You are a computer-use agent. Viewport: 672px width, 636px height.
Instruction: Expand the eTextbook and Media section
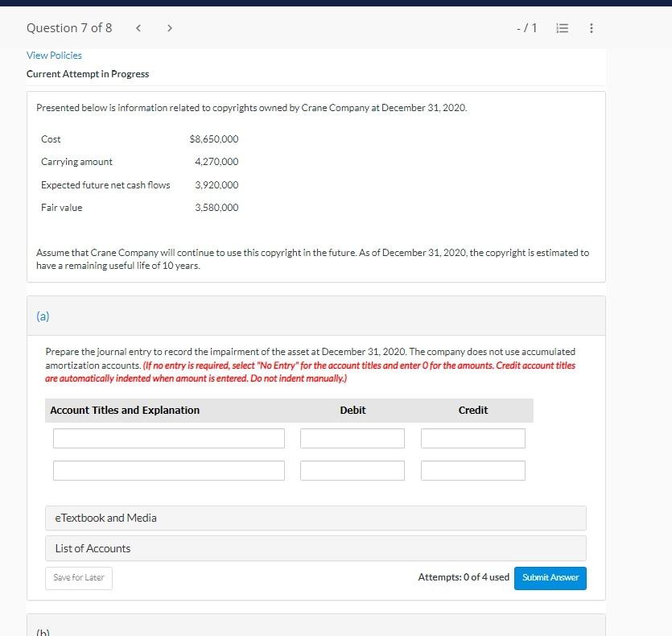pyautogui.click(x=316, y=518)
